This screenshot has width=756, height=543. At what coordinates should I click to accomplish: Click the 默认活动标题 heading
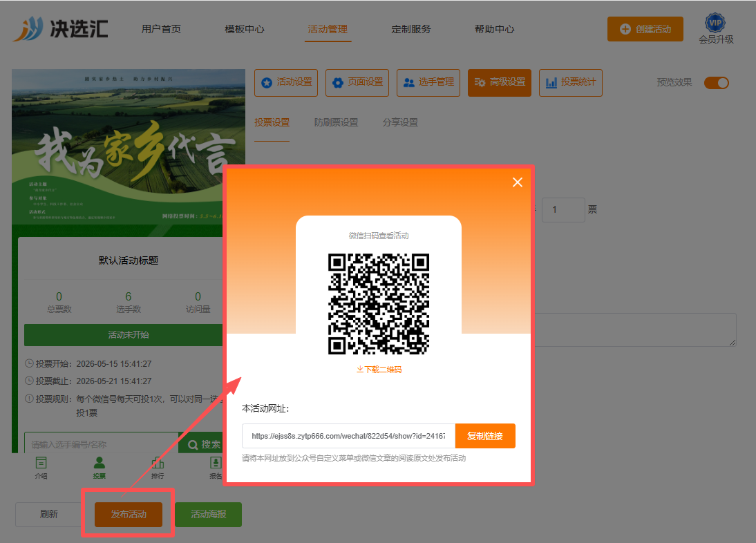(x=129, y=260)
